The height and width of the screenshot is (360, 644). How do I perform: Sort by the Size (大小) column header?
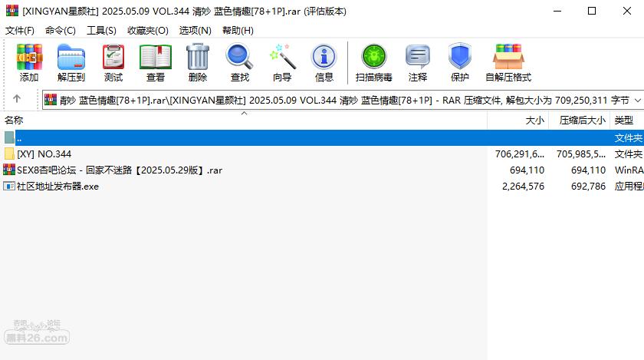[x=518, y=121]
